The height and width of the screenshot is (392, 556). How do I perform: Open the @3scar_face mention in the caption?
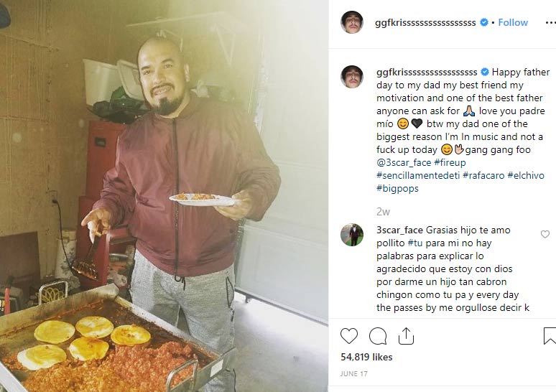tap(404, 163)
